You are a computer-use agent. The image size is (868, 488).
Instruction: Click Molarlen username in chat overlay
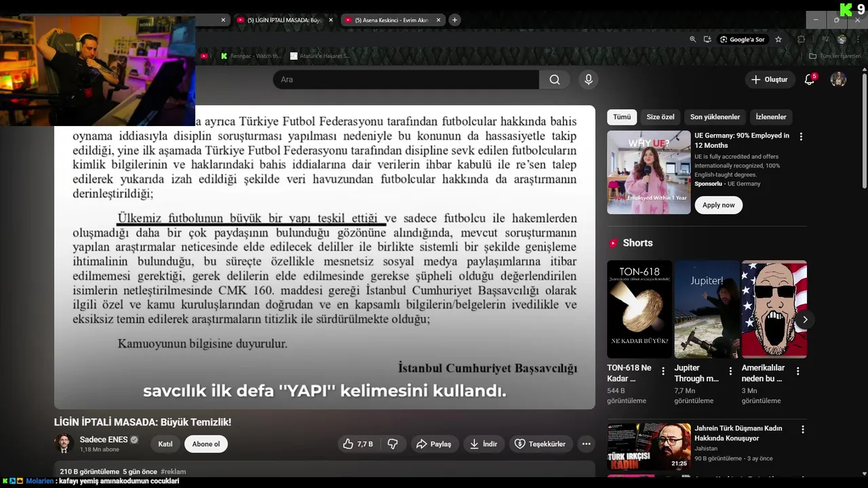tap(39, 481)
